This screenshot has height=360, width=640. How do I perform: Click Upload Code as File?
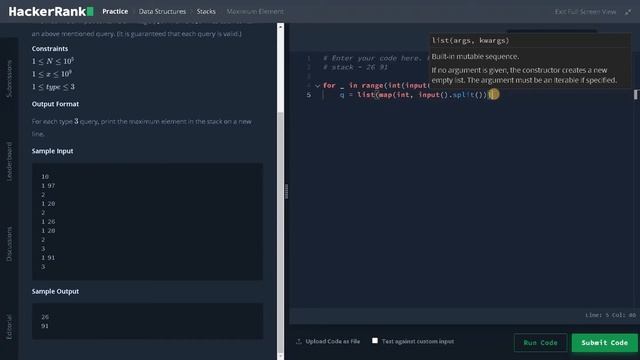coord(333,341)
